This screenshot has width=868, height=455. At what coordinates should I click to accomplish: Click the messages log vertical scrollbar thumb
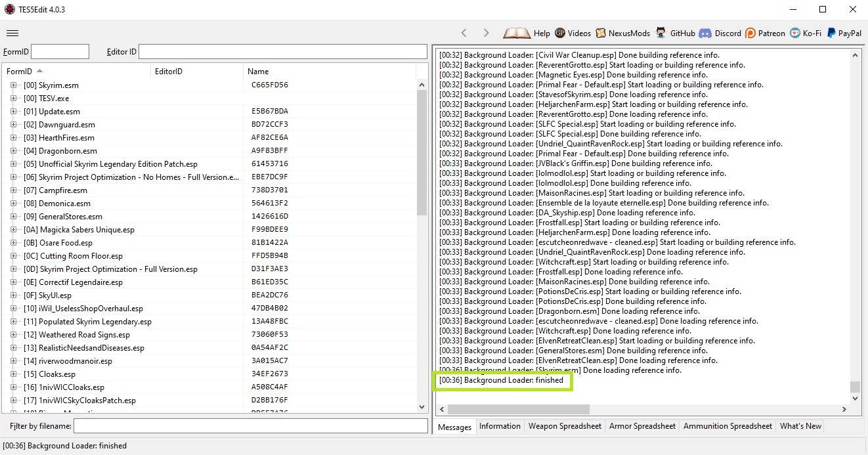click(854, 387)
